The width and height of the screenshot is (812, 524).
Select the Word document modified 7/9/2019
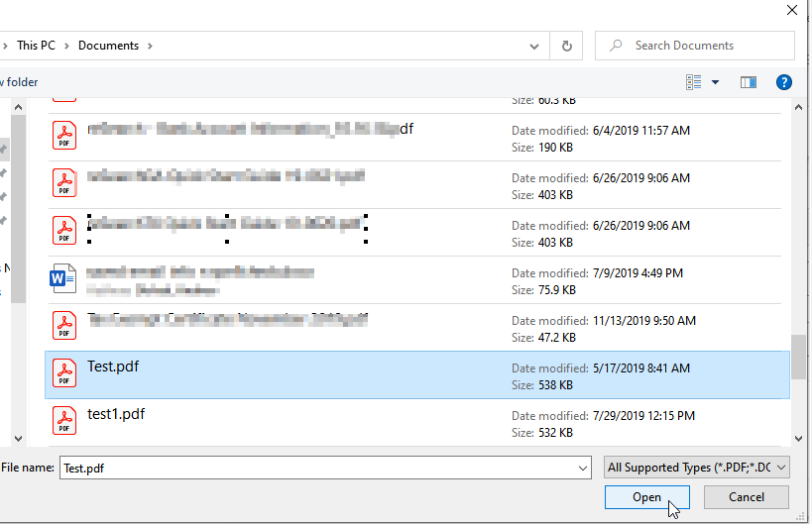pos(198,279)
